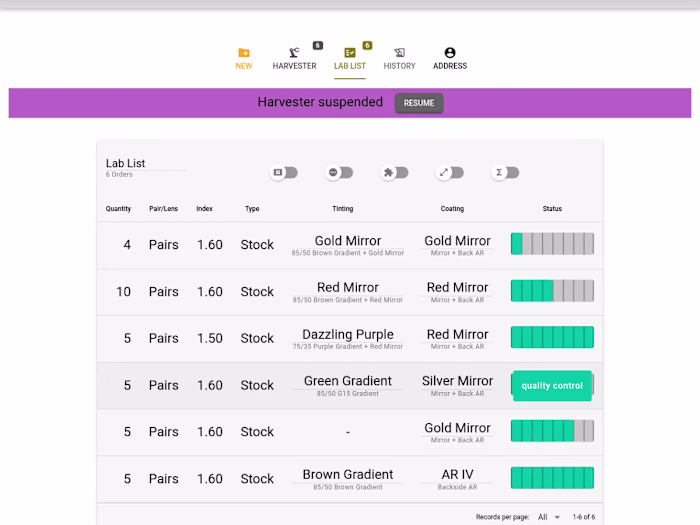Click the Gold Mirror tinting row status bar
The width and height of the screenshot is (700, 525).
coord(552,244)
